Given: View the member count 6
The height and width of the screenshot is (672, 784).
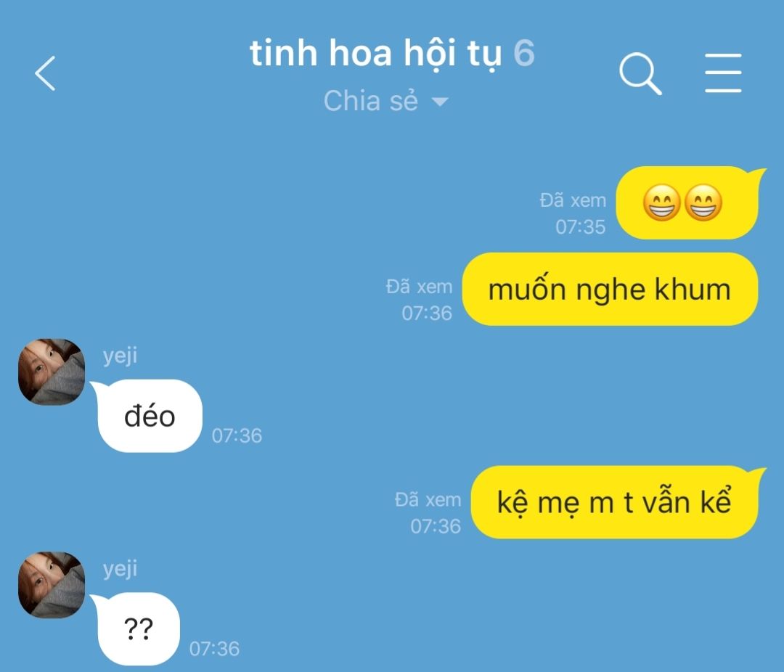Looking at the screenshot, I should 524,53.
